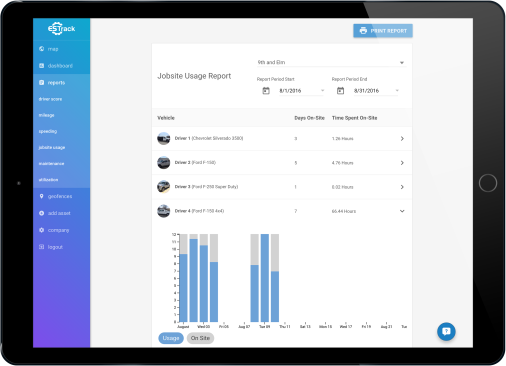Select Driver 3 Ford F-250 Super Duty text
Image resolution: width=506 pixels, height=366 pixels.
(206, 187)
